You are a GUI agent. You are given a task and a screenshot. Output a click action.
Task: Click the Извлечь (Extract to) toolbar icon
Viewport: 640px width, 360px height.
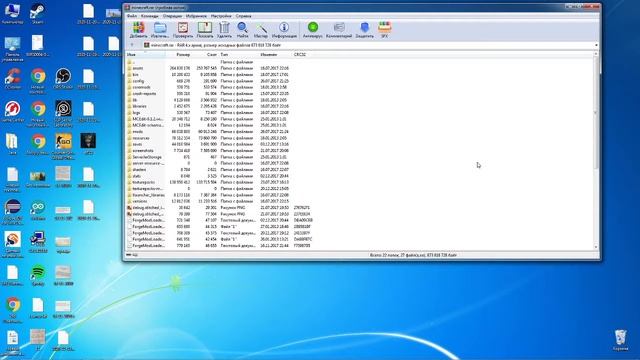160,30
